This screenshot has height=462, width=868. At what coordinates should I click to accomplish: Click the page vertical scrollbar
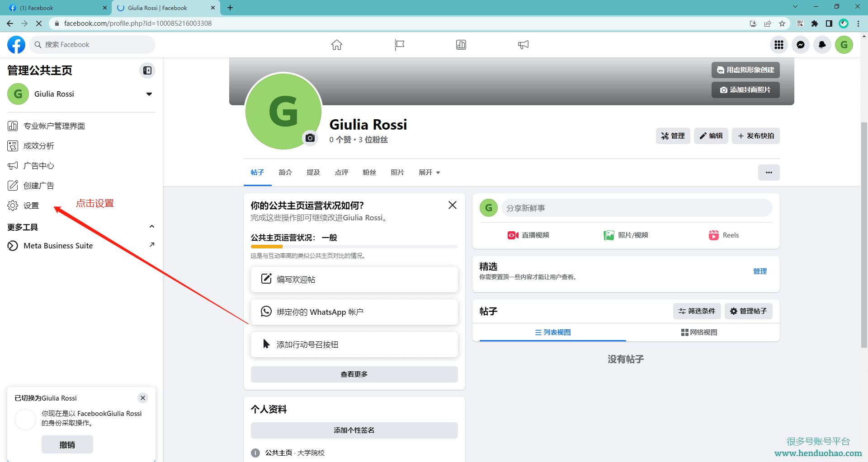click(x=864, y=235)
